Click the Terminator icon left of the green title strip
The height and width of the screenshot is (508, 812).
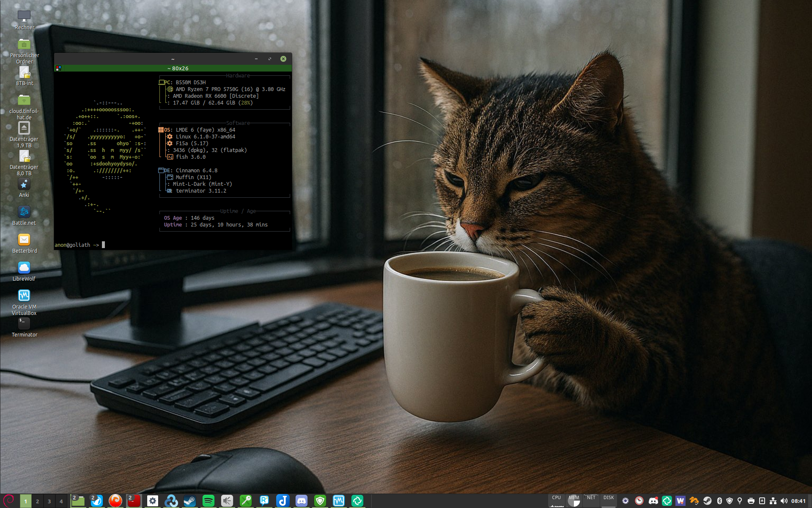click(x=58, y=68)
